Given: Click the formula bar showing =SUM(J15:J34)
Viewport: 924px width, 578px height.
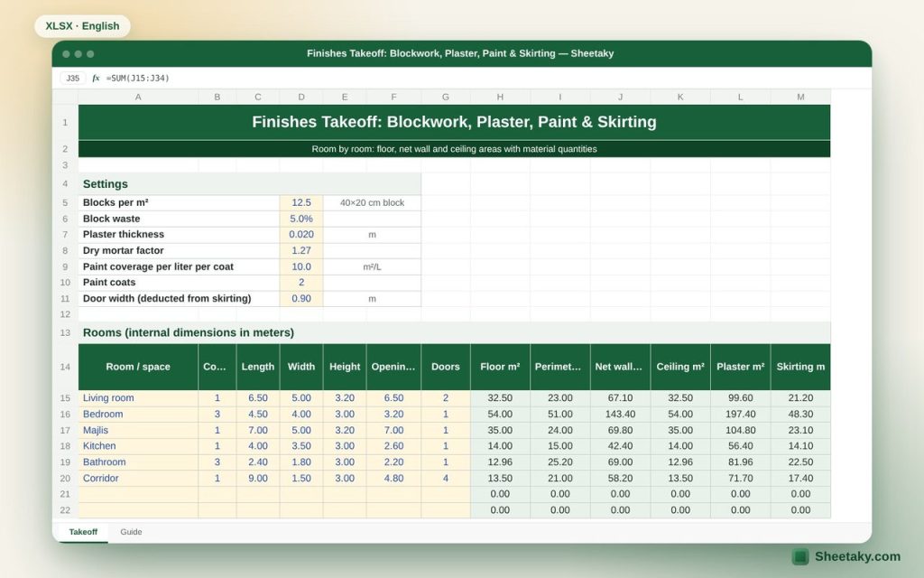Looking at the screenshot, I should click(137, 78).
